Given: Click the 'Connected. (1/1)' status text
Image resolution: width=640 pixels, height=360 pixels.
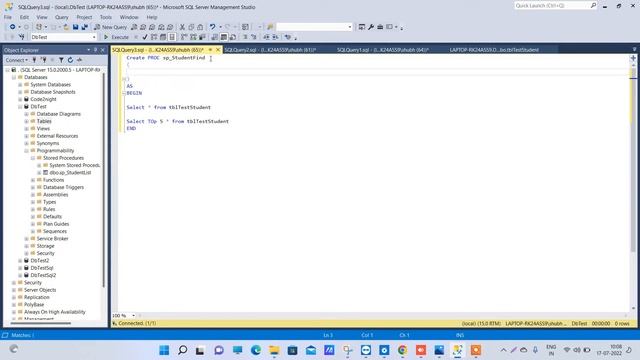Looking at the screenshot, I should click(137, 323).
